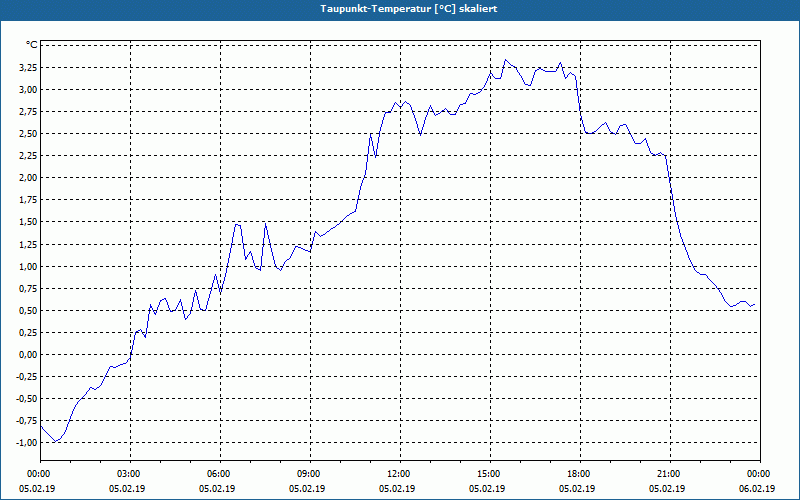The image size is (800, 500).
Task: Click the 2,25 y-axis value
Action: click(29, 156)
